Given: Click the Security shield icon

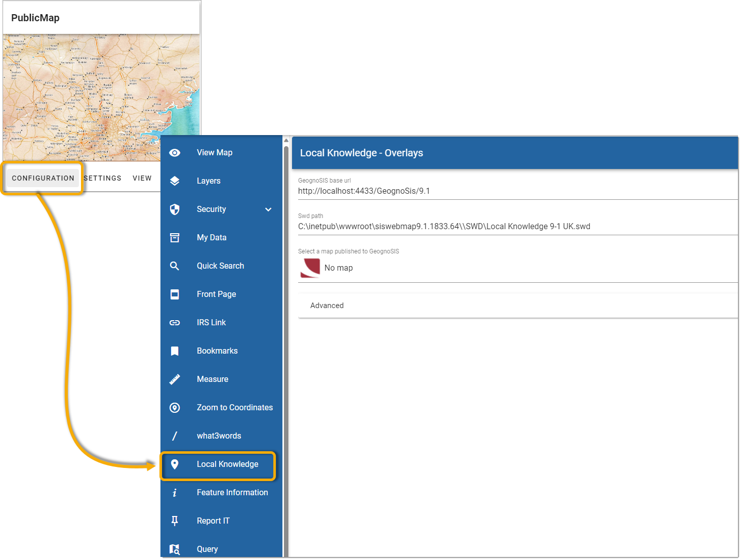Looking at the screenshot, I should pos(175,209).
